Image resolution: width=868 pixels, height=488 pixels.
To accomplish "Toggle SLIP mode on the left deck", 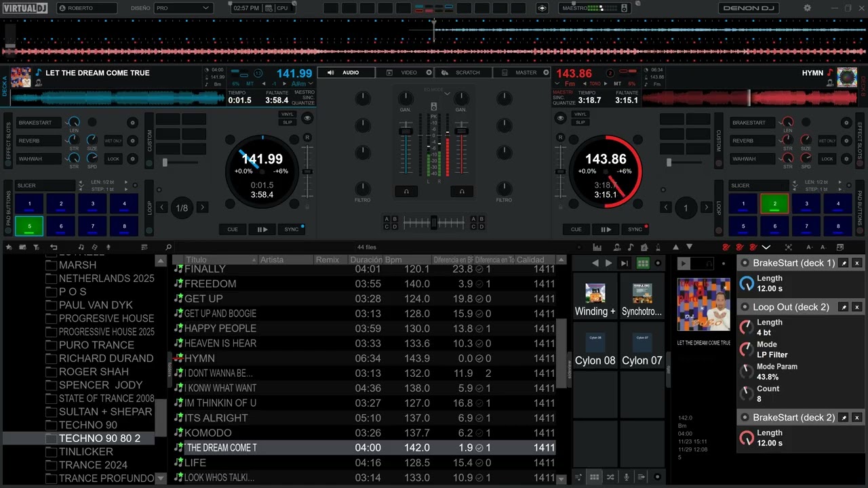I will [x=288, y=122].
